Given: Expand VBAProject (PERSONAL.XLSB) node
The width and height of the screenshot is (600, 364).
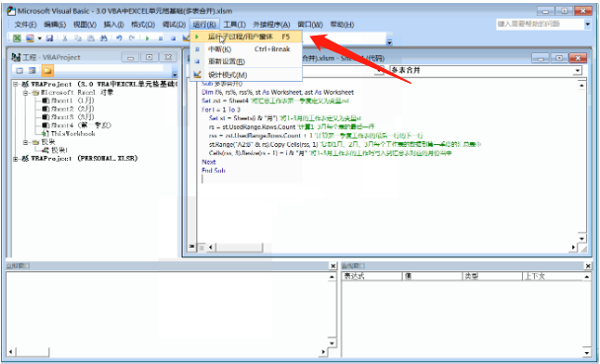Looking at the screenshot, I should click(16, 159).
